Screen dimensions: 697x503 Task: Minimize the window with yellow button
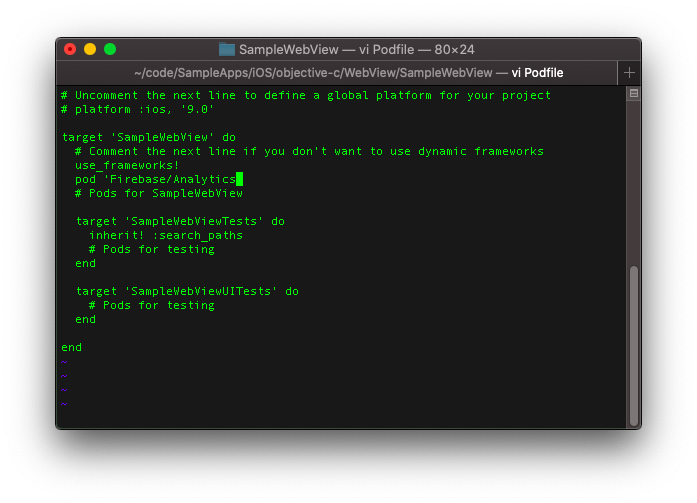pyautogui.click(x=90, y=49)
